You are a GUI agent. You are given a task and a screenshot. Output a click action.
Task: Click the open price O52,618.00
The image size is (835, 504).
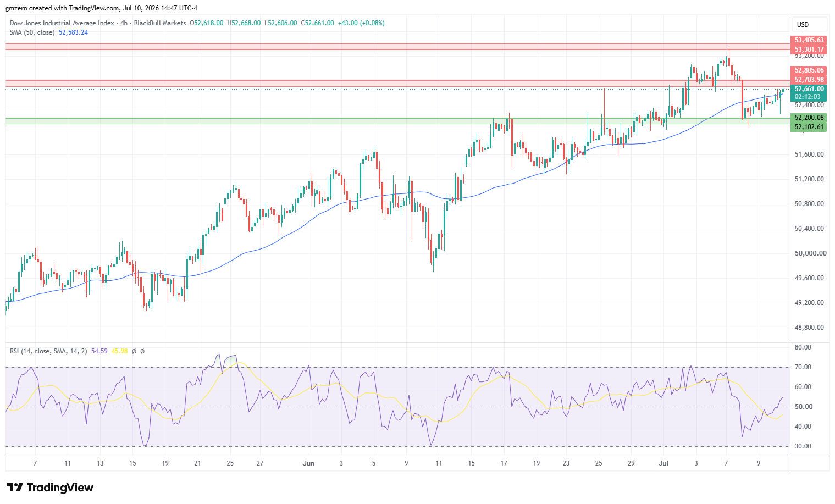207,23
